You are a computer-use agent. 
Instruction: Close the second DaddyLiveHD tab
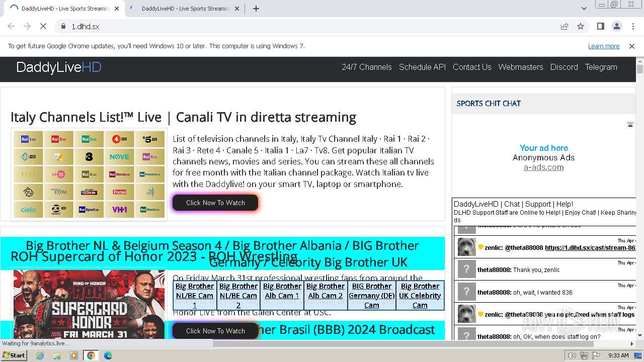pyautogui.click(x=237, y=9)
